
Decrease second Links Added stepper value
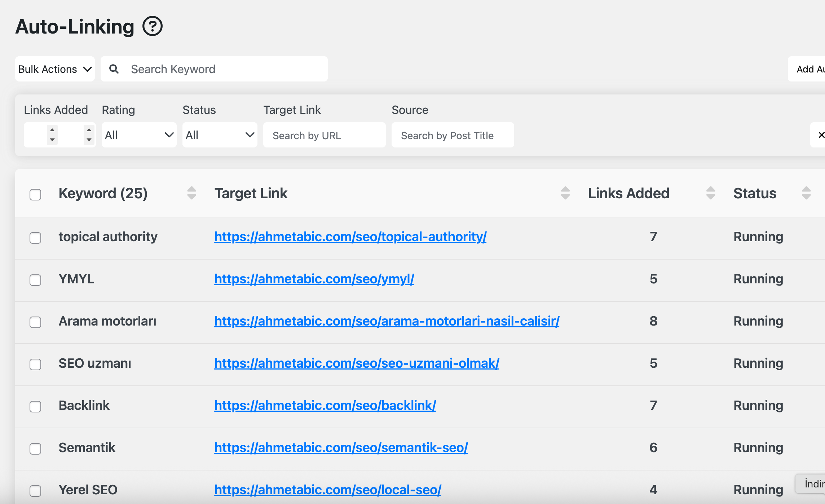tap(89, 140)
